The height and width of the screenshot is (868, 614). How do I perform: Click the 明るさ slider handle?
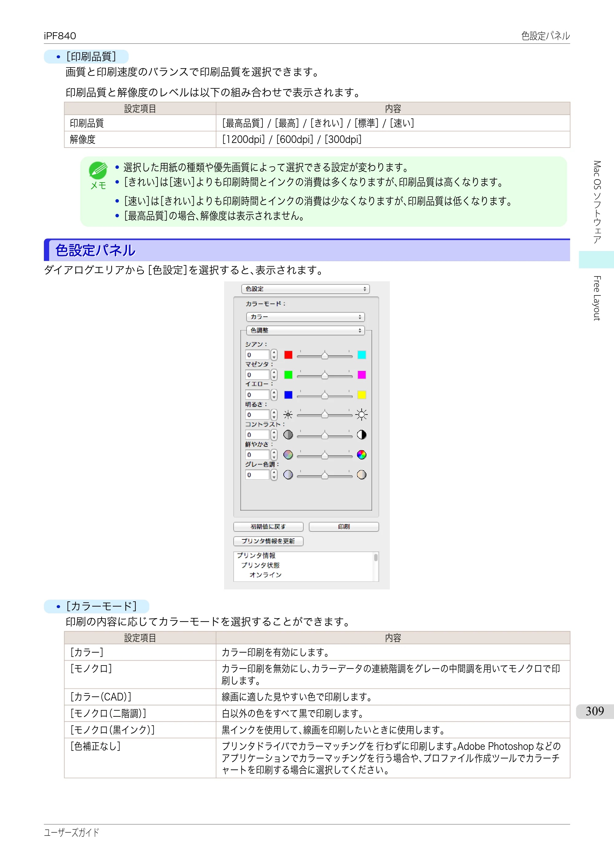[324, 415]
